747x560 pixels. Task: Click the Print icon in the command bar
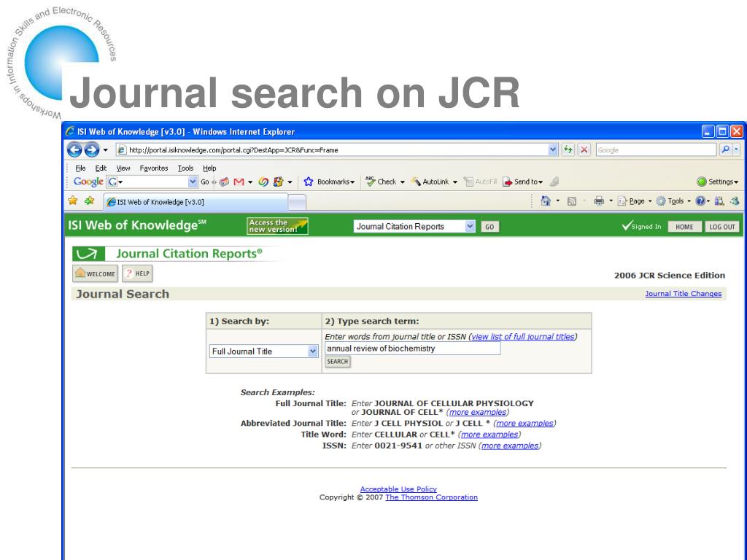tap(599, 201)
